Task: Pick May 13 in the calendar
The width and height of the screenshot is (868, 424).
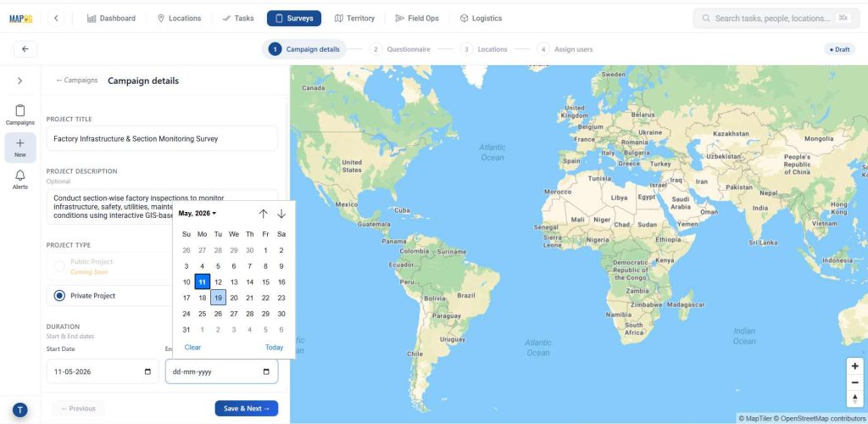Action: point(234,282)
